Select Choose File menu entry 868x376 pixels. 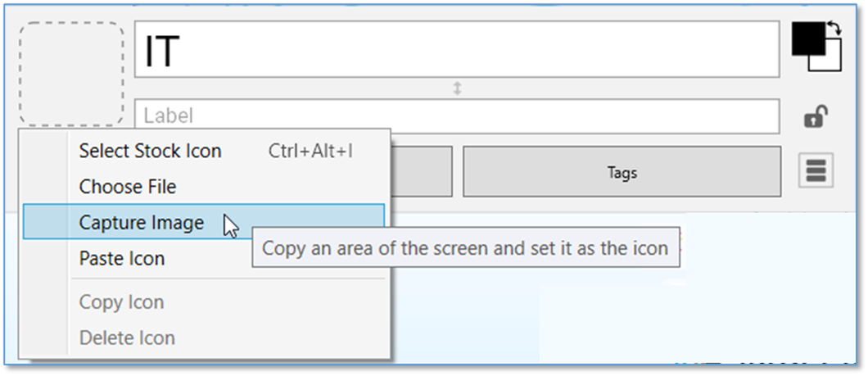127,187
